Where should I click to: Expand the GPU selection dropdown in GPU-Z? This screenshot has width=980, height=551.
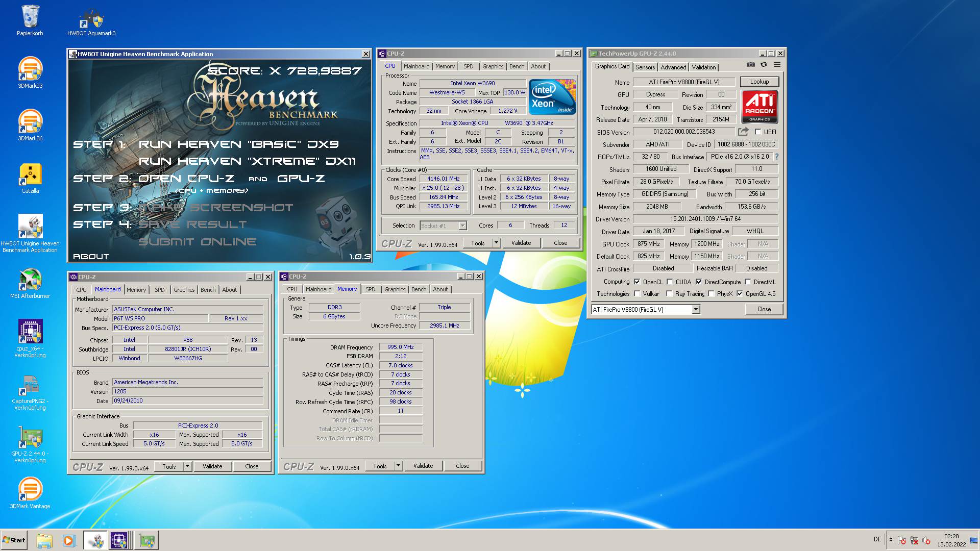696,310
